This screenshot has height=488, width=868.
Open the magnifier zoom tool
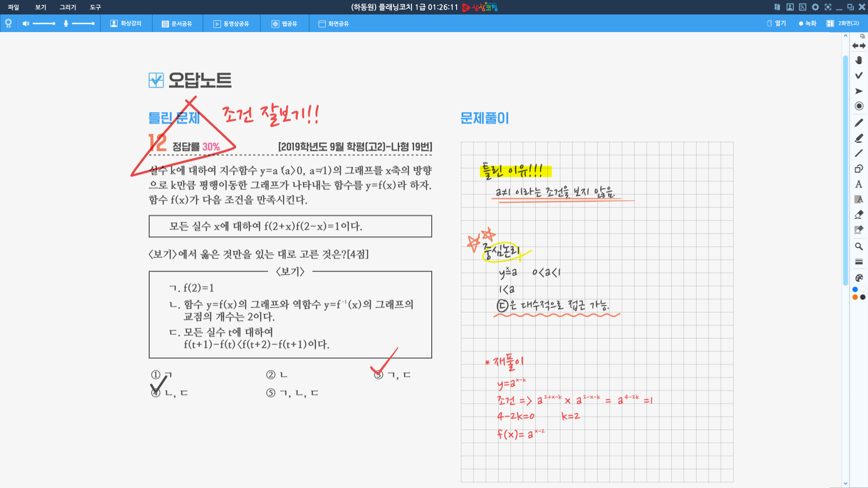[859, 246]
